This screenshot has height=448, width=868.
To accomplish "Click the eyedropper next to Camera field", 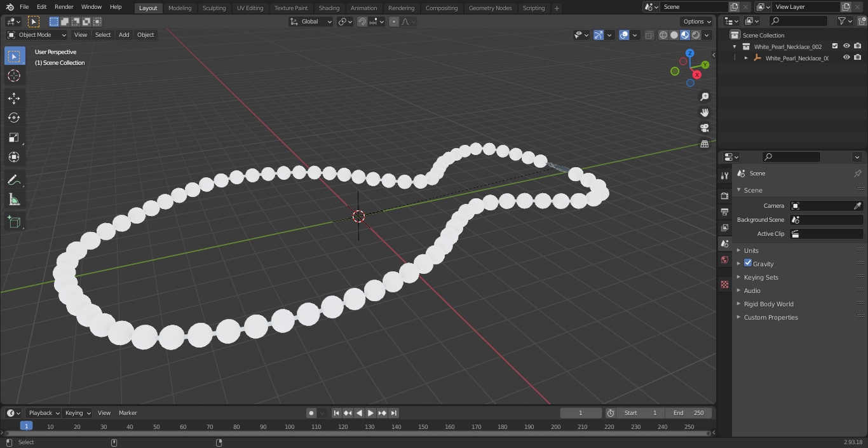I will click(857, 206).
